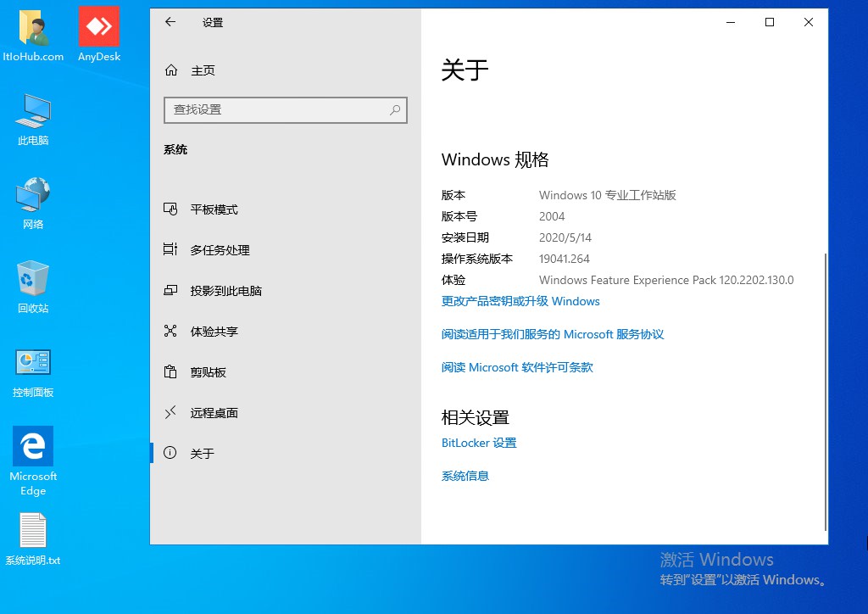Click the 系统 section label
The image size is (868, 614).
[175, 149]
